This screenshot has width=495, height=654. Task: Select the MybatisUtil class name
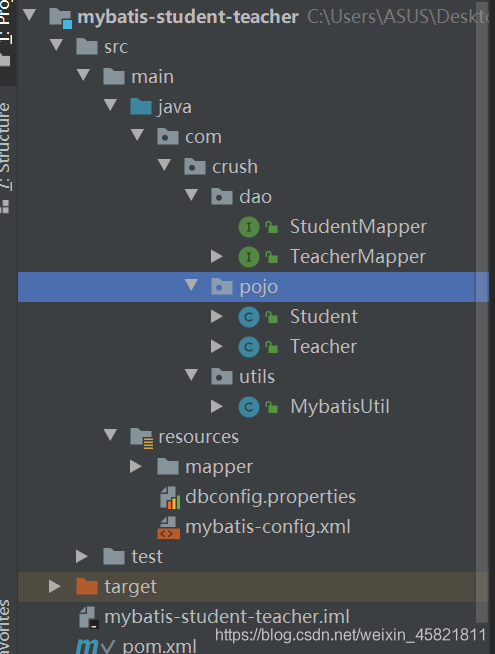point(340,407)
